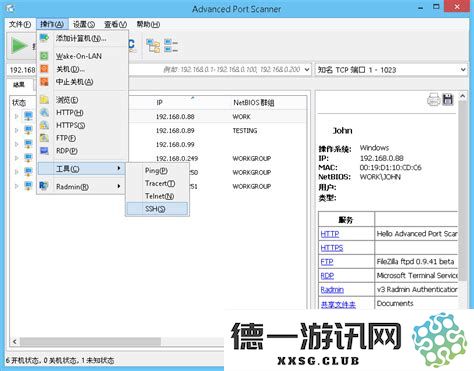Select Telnet(N) in tools submenu
This screenshot has height=371, width=474.
[157, 196]
